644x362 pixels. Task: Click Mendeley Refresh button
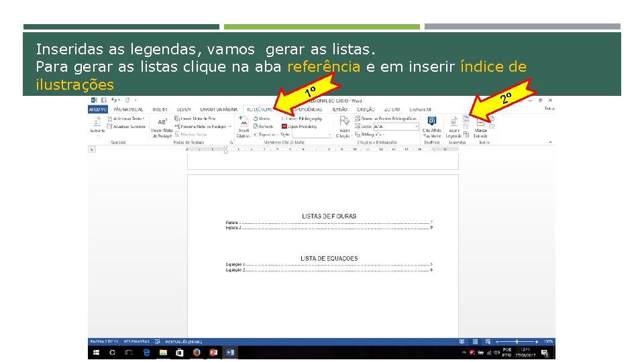[x=263, y=127]
